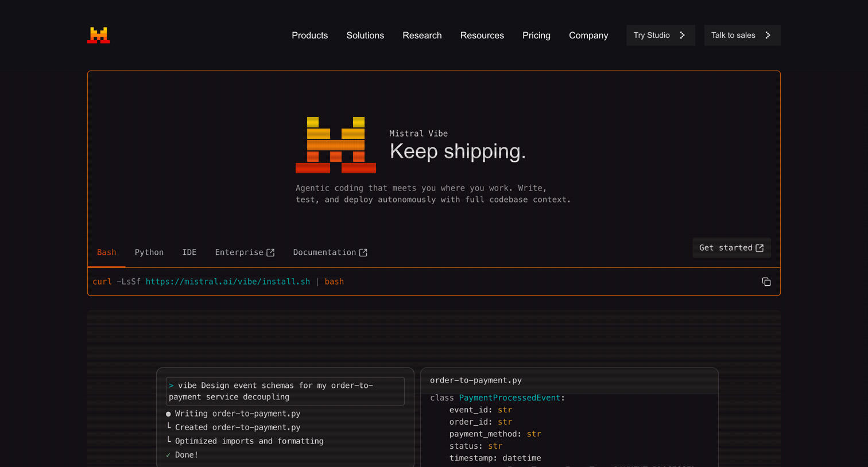Screen dimensions: 868x467
Task: Open the Company menu
Action: tap(588, 36)
